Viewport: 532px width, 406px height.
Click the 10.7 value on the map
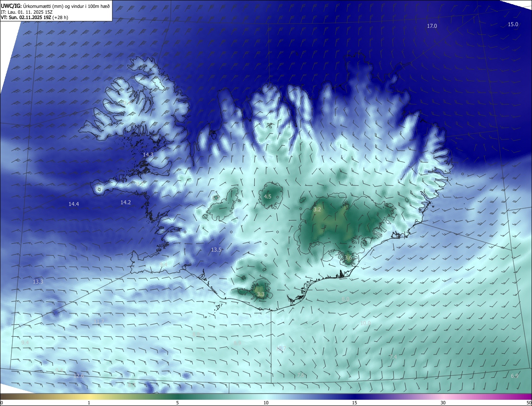pyautogui.click(x=281, y=349)
